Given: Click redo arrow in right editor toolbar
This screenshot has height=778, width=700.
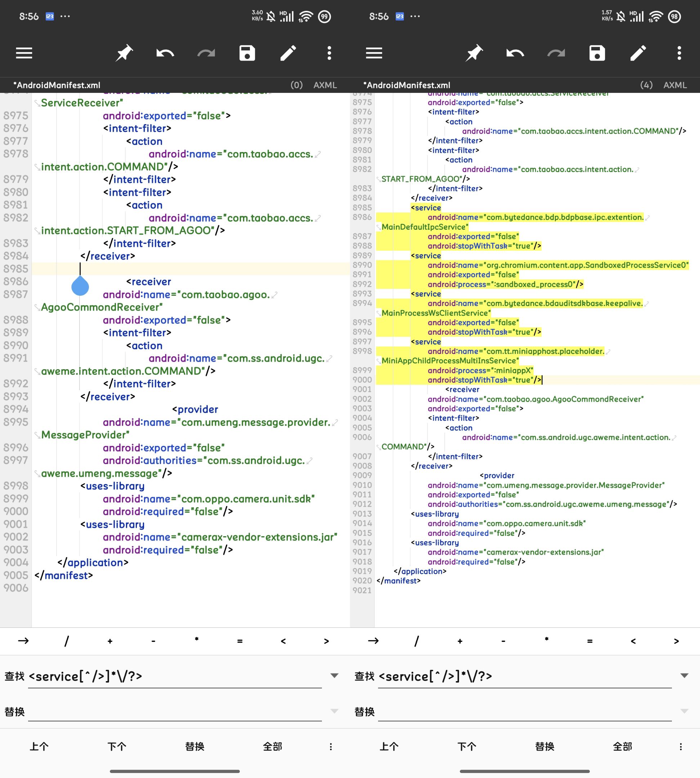Looking at the screenshot, I should pyautogui.click(x=556, y=53).
